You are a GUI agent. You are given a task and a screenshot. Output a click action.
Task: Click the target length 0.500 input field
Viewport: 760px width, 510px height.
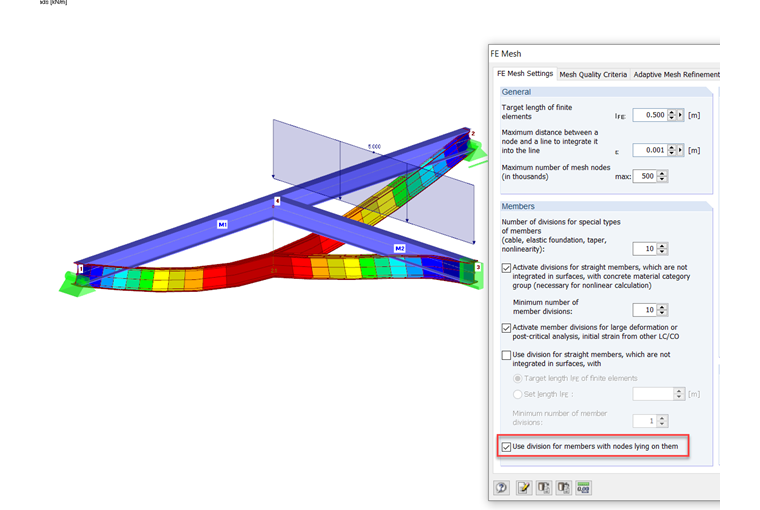click(x=649, y=115)
